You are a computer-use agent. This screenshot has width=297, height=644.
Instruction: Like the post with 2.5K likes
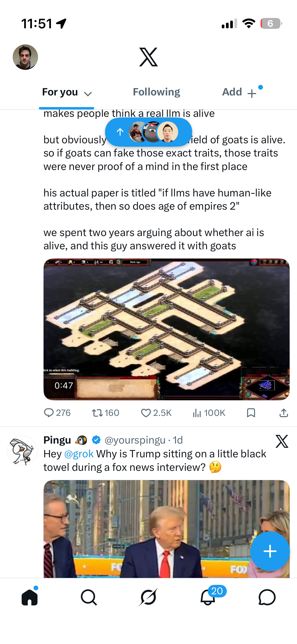[156, 413]
